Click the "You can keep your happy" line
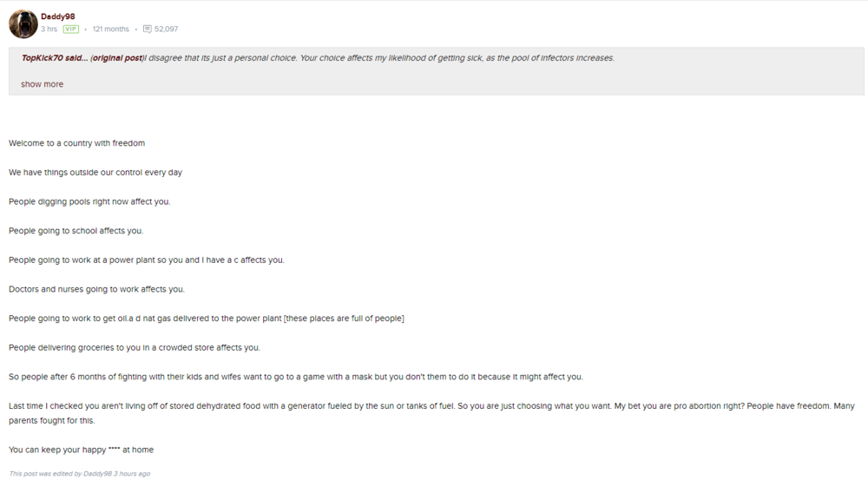 click(x=81, y=450)
